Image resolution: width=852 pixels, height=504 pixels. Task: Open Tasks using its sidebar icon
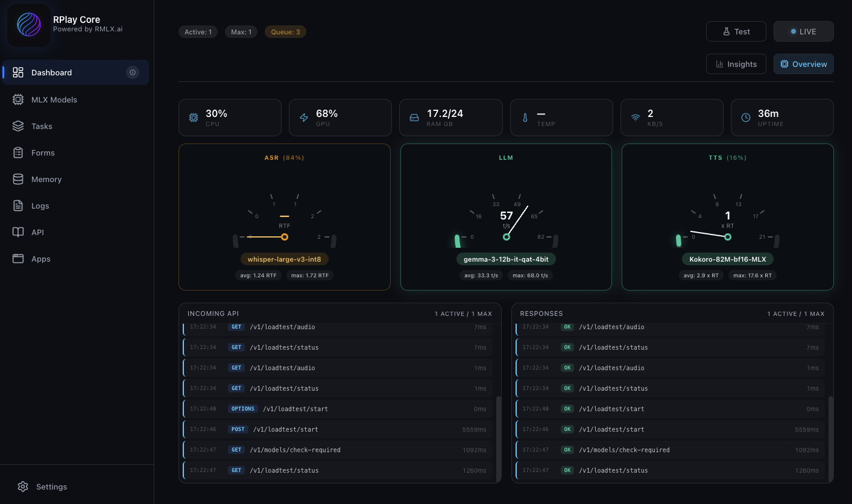click(x=18, y=126)
